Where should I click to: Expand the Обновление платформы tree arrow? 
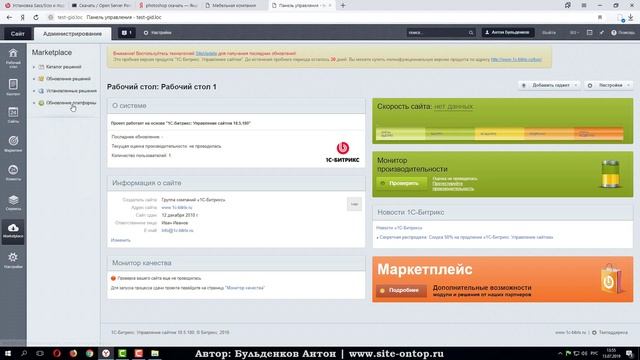pyautogui.click(x=34, y=103)
